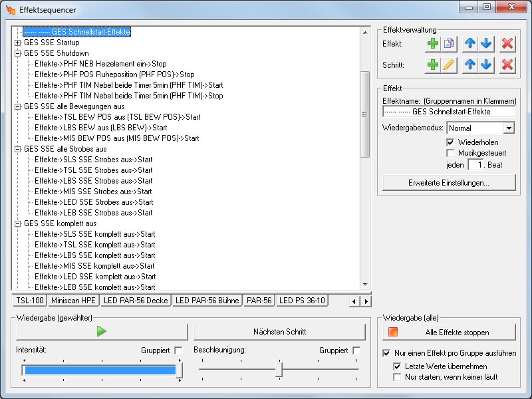
Task: Move effect up with blue arrow
Action: (x=470, y=43)
